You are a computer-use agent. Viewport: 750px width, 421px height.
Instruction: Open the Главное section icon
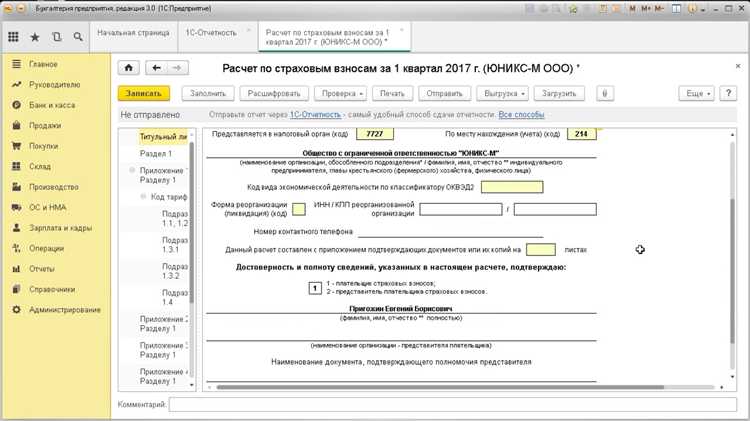click(16, 64)
